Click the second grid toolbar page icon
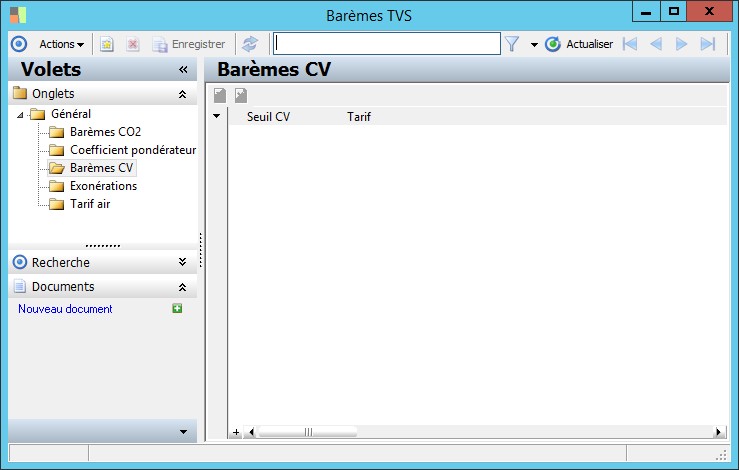 [241, 95]
